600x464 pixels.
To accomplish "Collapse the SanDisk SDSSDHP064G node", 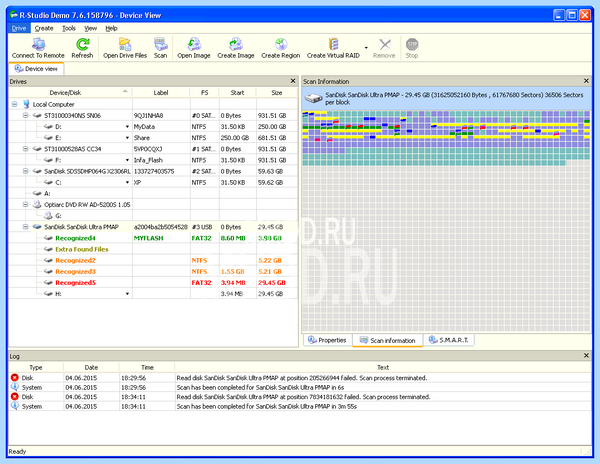I will 26,171.
